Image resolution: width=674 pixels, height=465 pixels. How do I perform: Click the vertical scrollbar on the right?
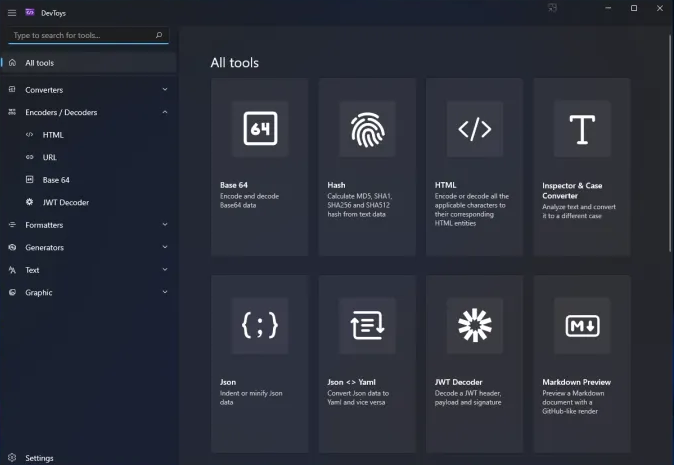(670, 142)
